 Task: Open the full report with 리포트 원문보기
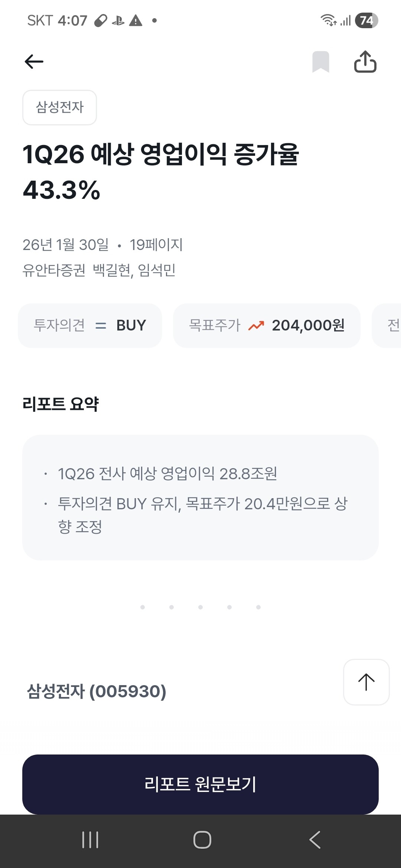200,784
